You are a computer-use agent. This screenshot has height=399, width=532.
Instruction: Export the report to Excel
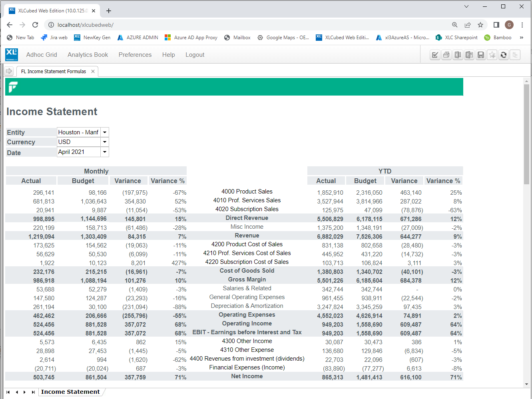pyautogui.click(x=458, y=55)
